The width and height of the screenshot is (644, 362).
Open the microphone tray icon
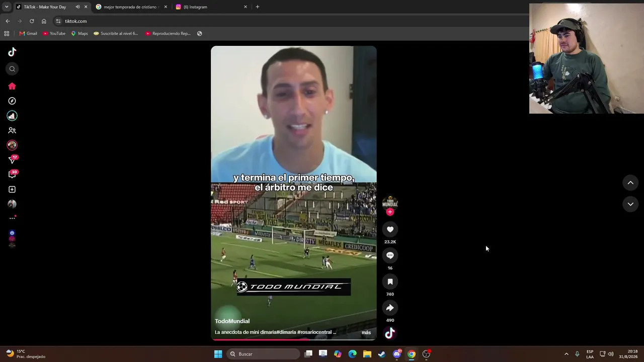click(x=577, y=354)
